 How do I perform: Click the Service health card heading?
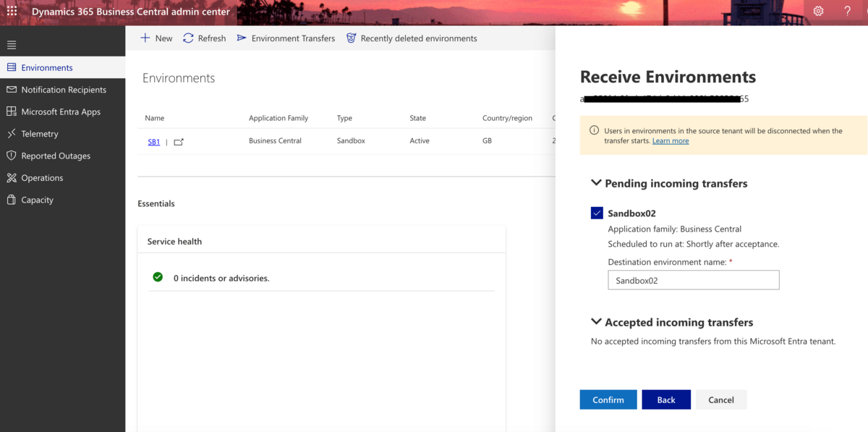[x=174, y=242]
